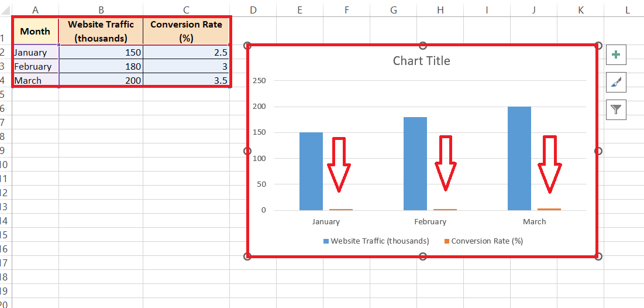Select the table cell containing 200
Screen dimensions: 644x308
(101, 80)
